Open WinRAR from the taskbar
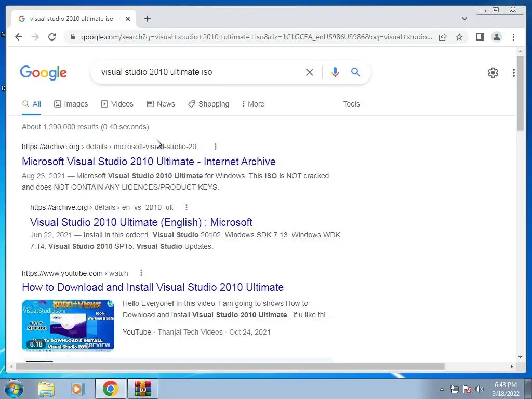Image resolution: width=532 pixels, height=399 pixels. 142,389
